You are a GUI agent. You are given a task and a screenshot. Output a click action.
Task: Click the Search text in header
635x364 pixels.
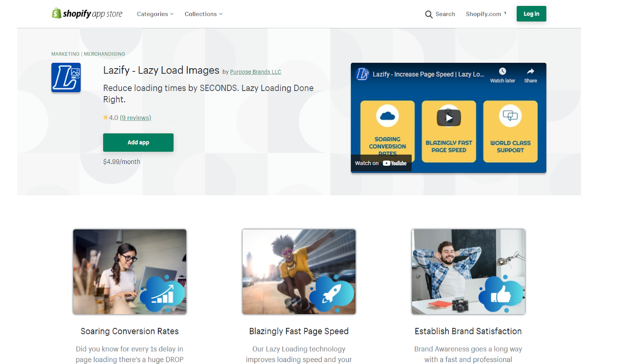coord(445,14)
